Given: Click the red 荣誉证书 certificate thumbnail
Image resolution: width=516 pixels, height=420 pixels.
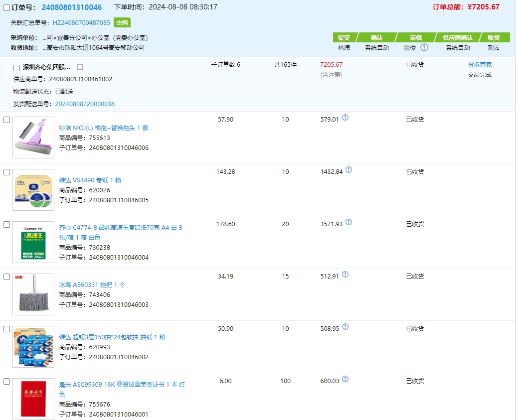Looking at the screenshot, I should point(33,399).
